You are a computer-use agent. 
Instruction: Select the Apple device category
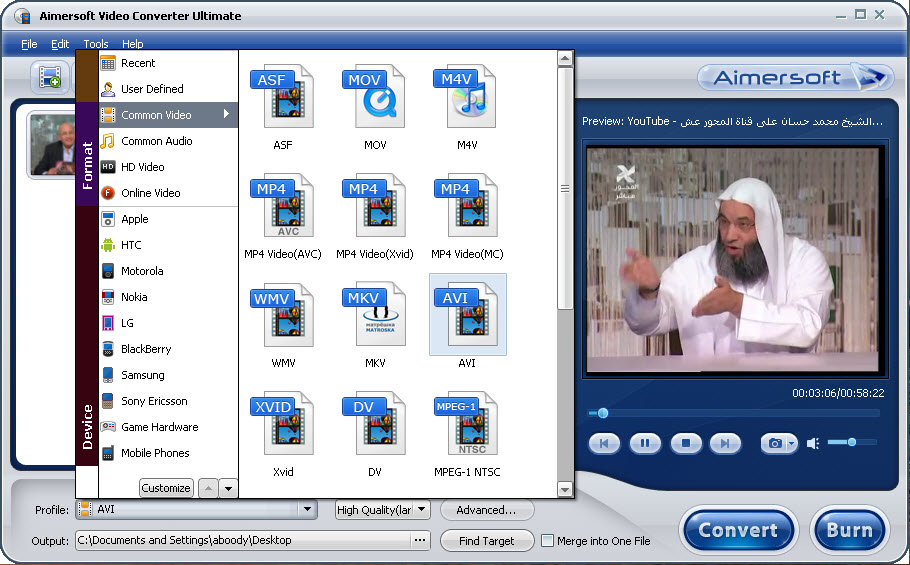pos(168,219)
